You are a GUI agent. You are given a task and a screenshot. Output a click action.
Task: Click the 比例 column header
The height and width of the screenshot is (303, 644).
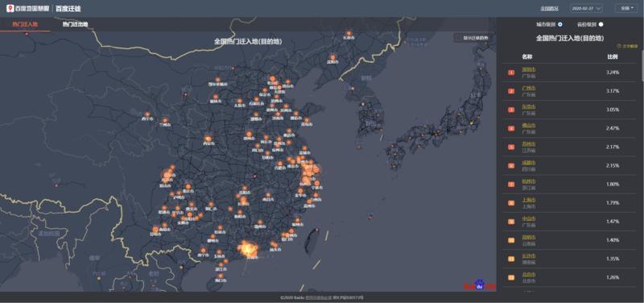tap(613, 56)
